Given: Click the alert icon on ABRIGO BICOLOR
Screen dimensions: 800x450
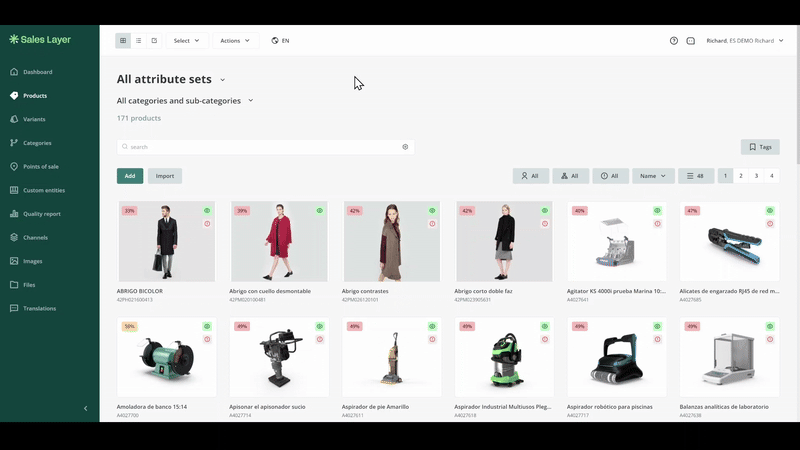Looking at the screenshot, I should (207, 223).
